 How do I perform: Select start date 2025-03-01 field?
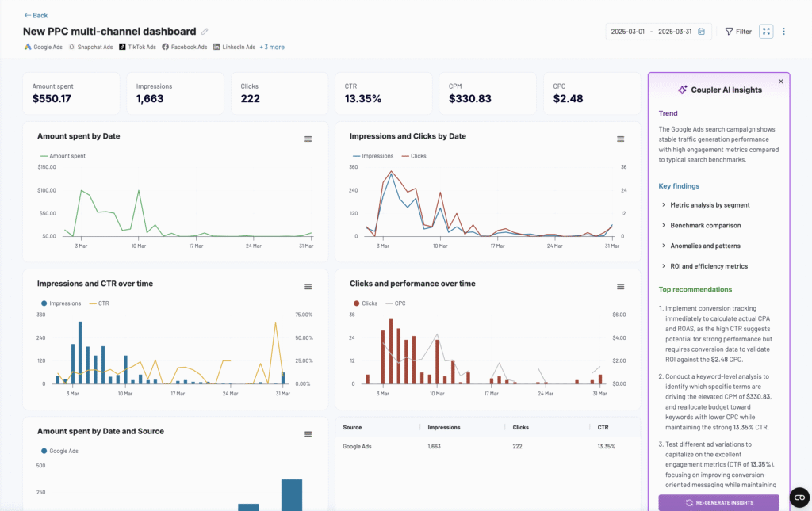pos(628,32)
